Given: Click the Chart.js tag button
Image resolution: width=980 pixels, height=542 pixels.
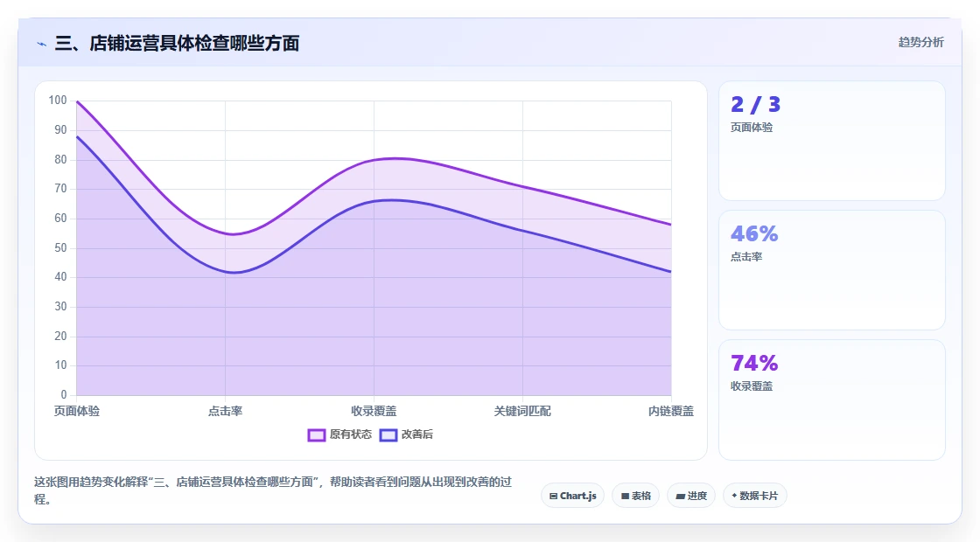Looking at the screenshot, I should point(572,496).
